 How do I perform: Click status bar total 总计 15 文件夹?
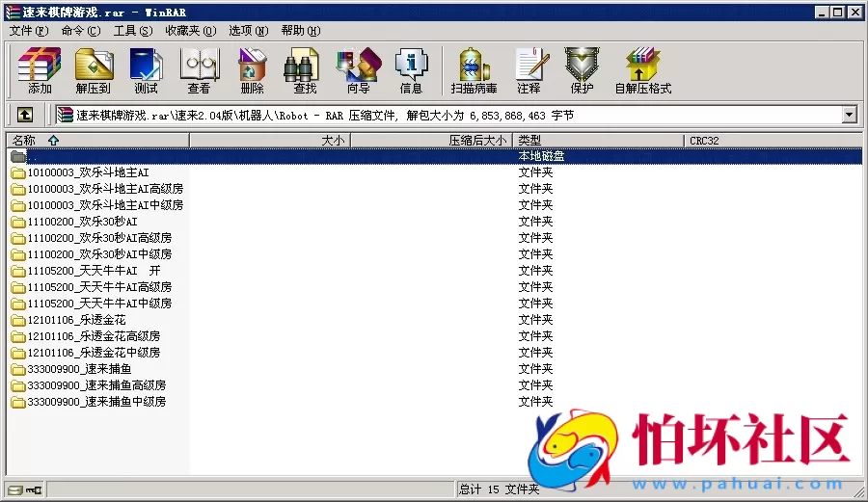499,489
